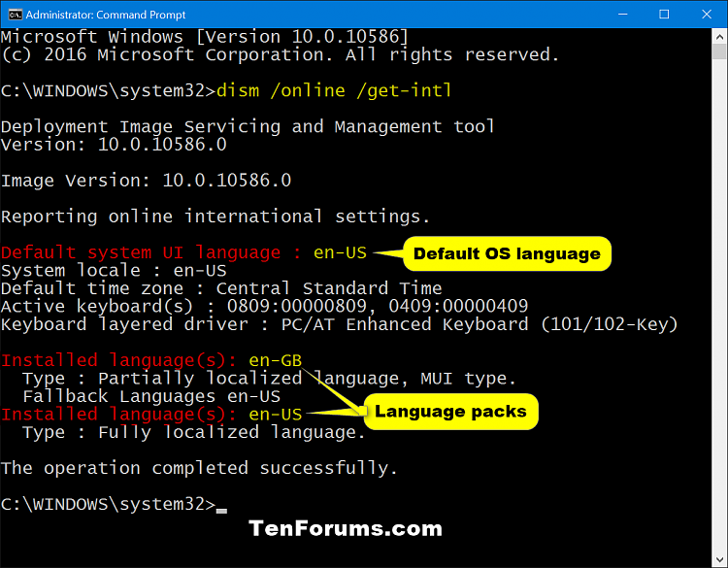Click the 'Fallback Languages en-US' line
Viewport: 728px width, 568px height.
coord(151,396)
